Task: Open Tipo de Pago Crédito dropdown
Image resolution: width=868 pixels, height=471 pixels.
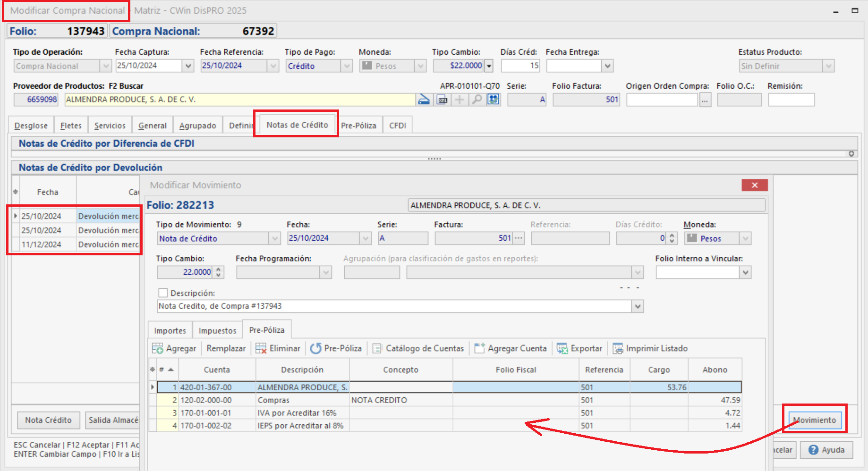Action: [347, 66]
